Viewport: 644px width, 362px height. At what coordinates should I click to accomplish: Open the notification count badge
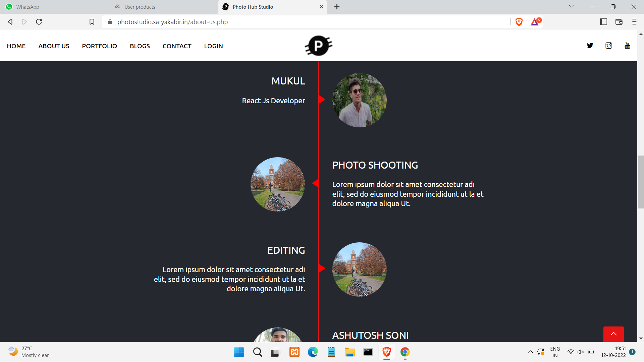(632, 352)
